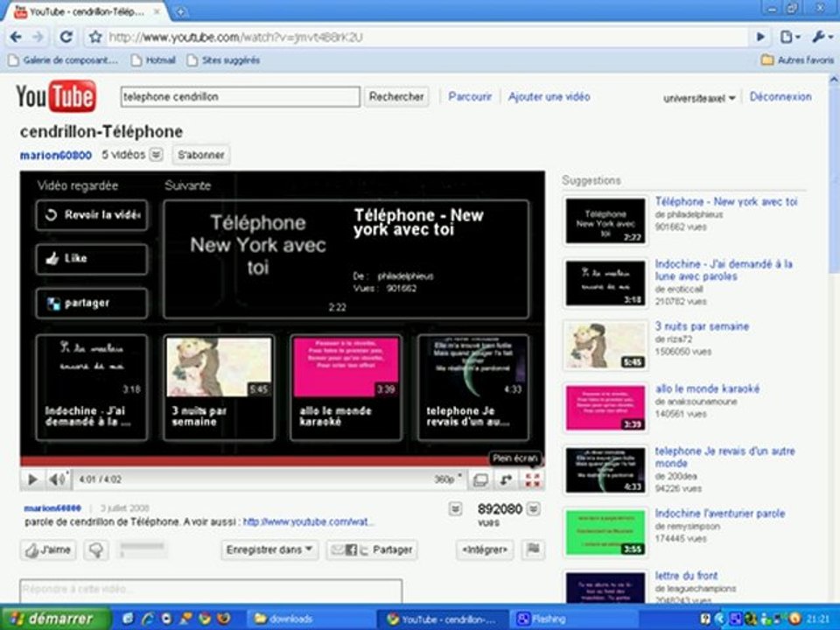
Task: Click the YouTube logo
Action: click(56, 96)
